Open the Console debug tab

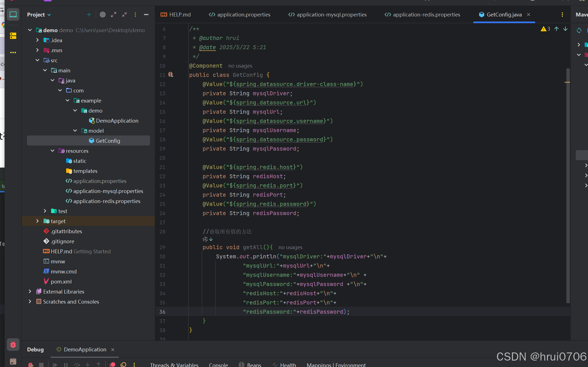218,365
